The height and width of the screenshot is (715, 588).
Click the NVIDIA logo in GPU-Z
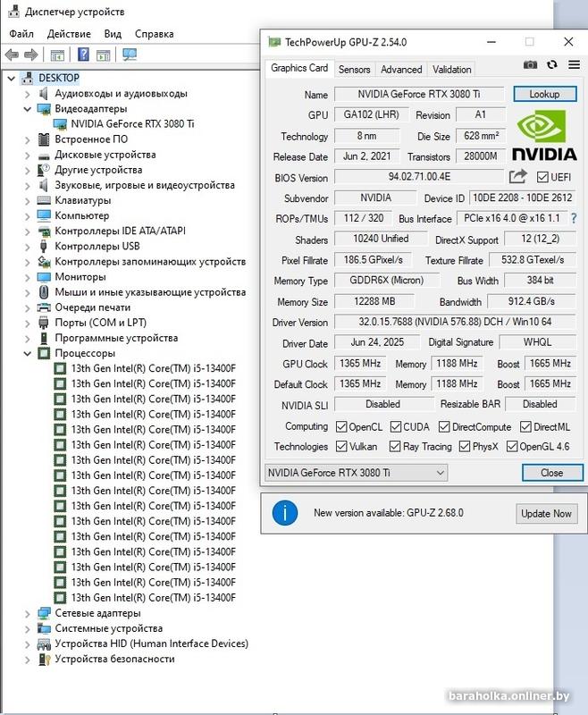544,136
